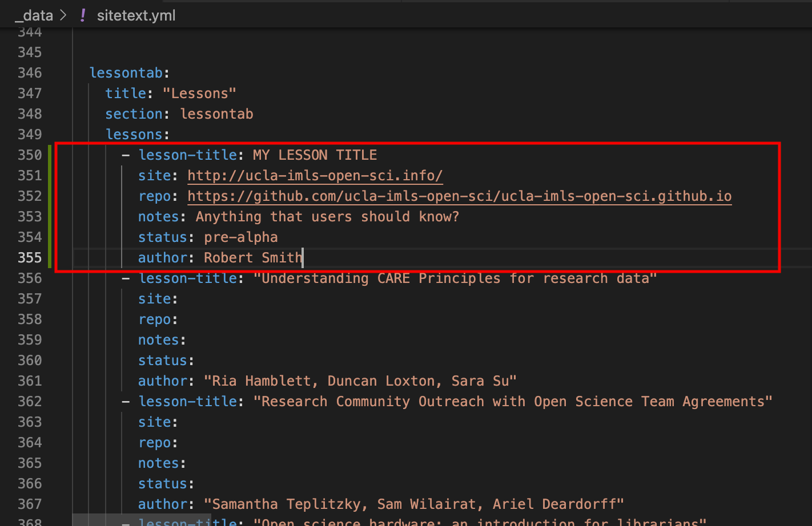Click the notes text Anything that users should know?

[327, 217]
